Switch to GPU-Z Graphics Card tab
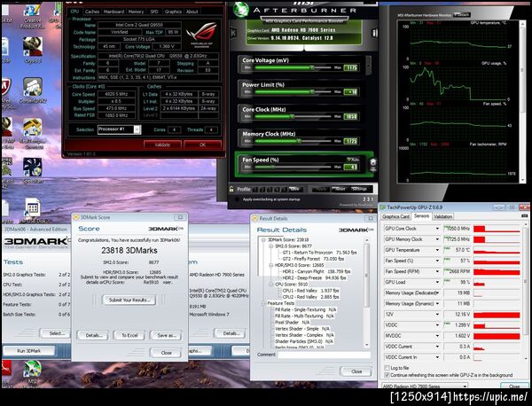Image resolution: width=532 pixels, height=406 pixels. click(395, 216)
